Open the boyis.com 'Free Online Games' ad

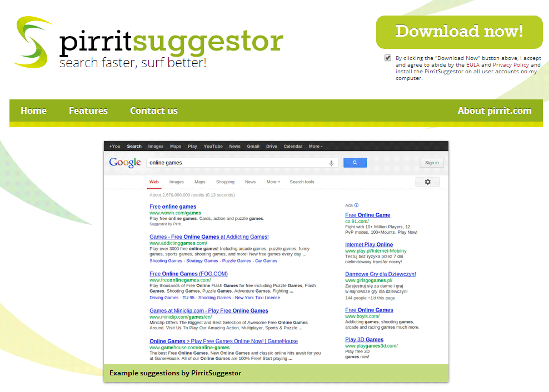[x=369, y=310]
